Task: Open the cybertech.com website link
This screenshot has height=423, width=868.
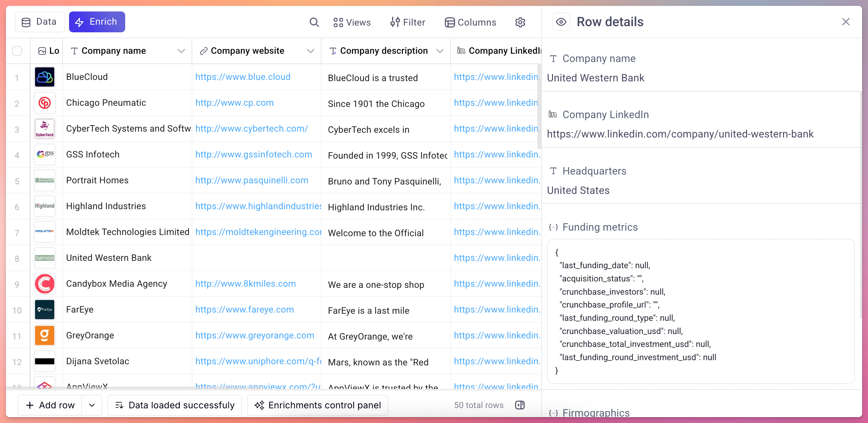Action: pyautogui.click(x=252, y=129)
